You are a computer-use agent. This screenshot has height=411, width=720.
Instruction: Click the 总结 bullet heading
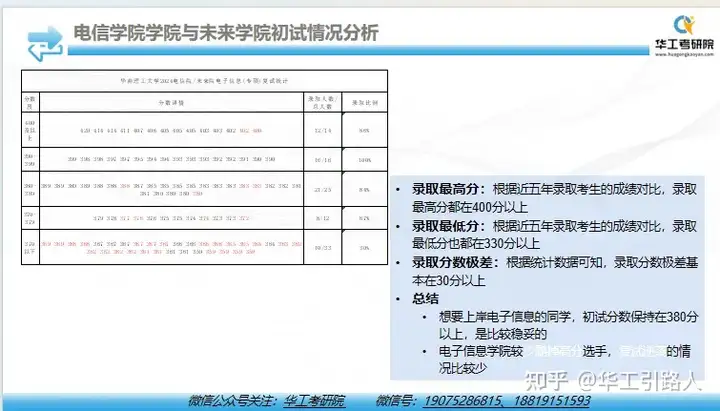(x=425, y=299)
